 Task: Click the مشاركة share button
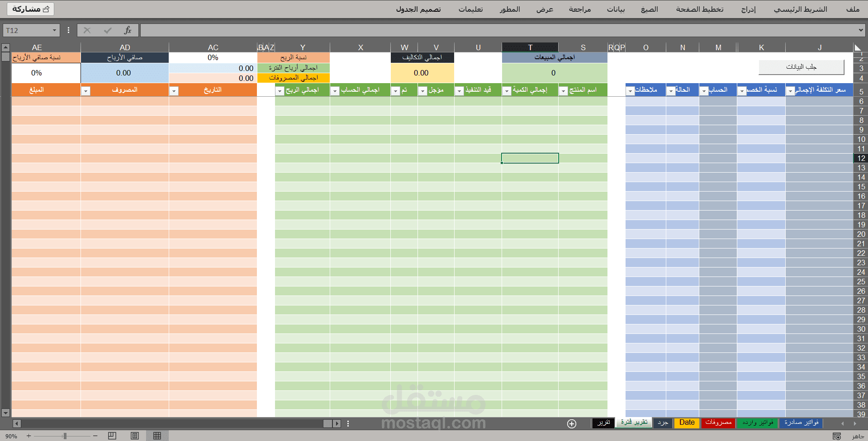click(30, 9)
